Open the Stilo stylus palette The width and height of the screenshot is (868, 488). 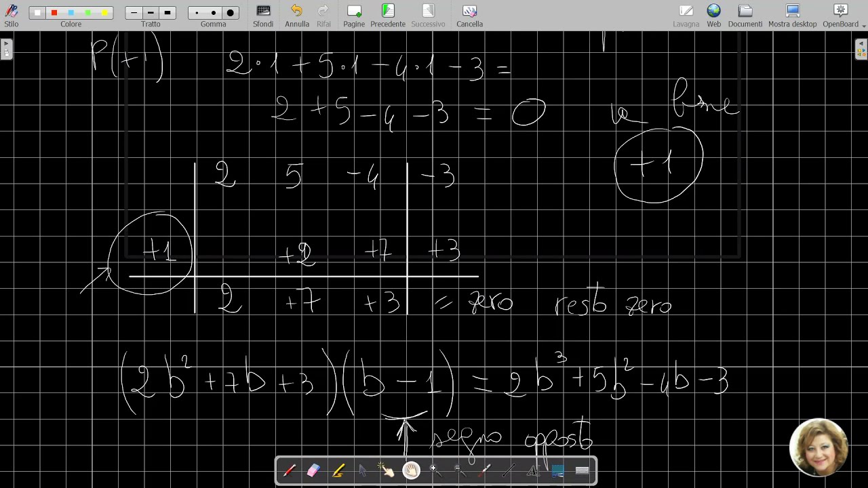point(12,15)
